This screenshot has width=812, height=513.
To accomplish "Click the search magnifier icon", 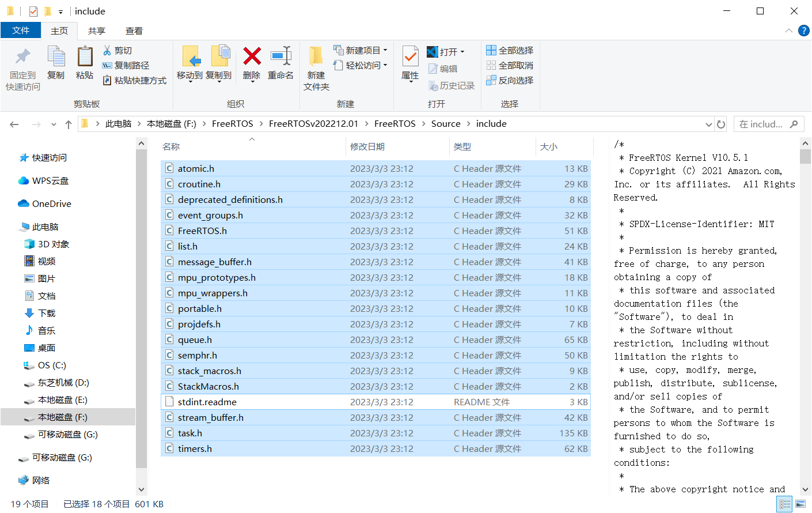I will pos(794,124).
